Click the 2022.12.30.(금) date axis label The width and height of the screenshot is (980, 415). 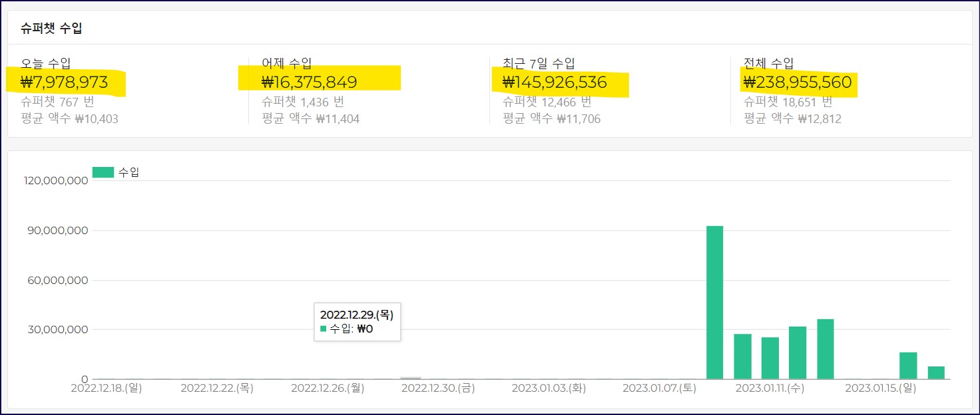coord(438,388)
